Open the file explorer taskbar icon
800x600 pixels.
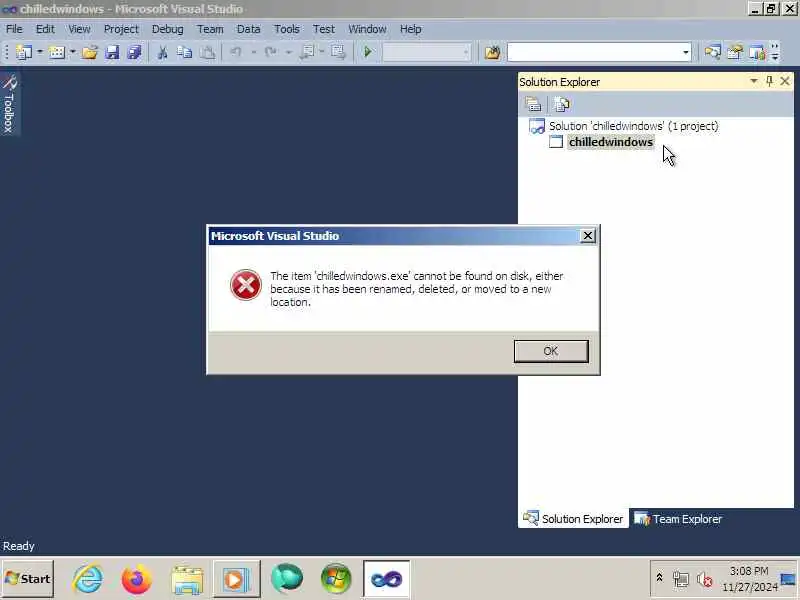click(187, 580)
